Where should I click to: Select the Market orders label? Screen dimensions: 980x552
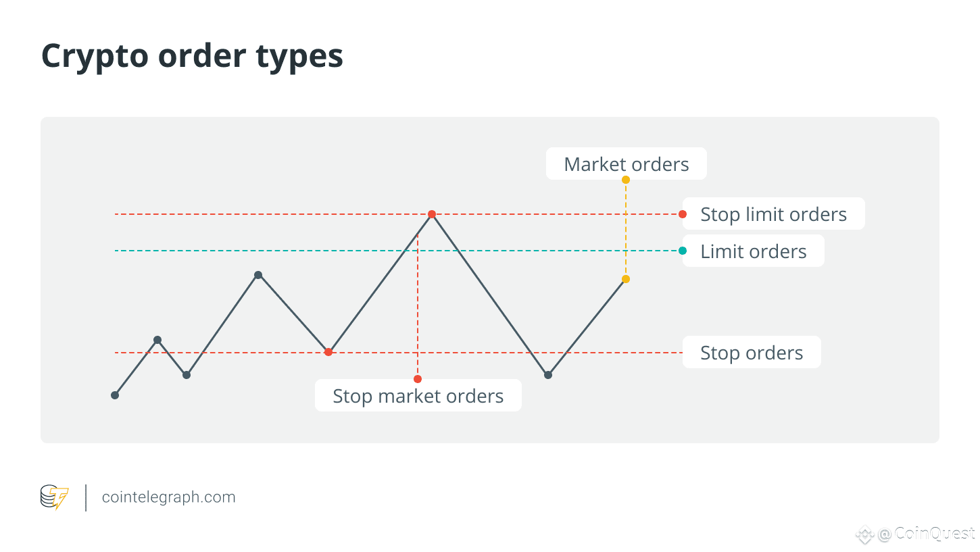pos(627,164)
